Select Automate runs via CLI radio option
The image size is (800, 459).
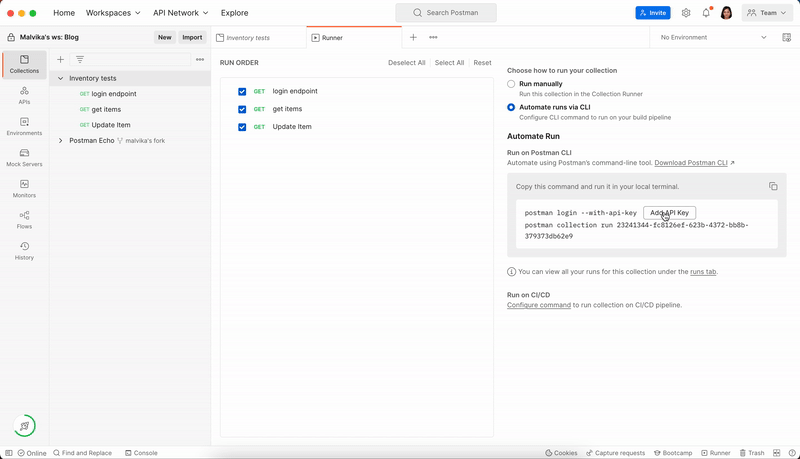(511, 107)
